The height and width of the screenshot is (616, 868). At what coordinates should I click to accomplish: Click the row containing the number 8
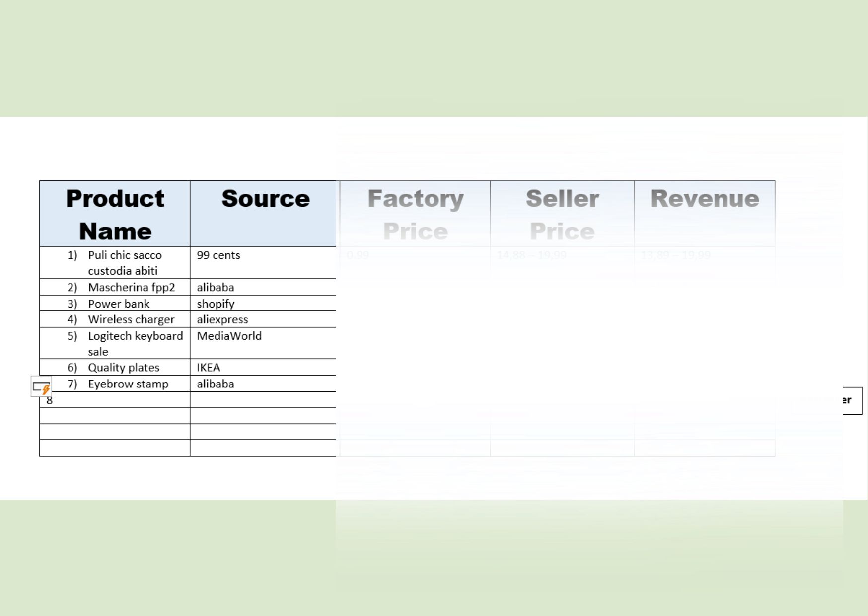coord(115,400)
